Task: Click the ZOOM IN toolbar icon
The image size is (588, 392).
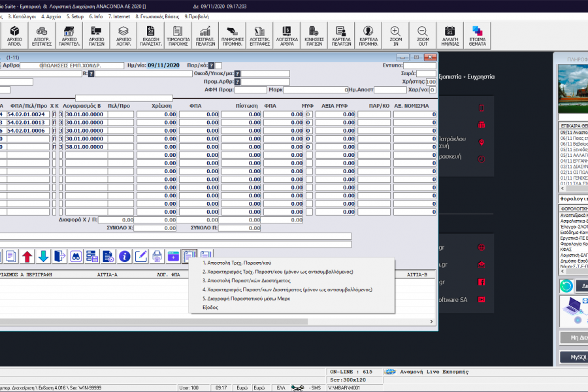Action: click(x=396, y=36)
